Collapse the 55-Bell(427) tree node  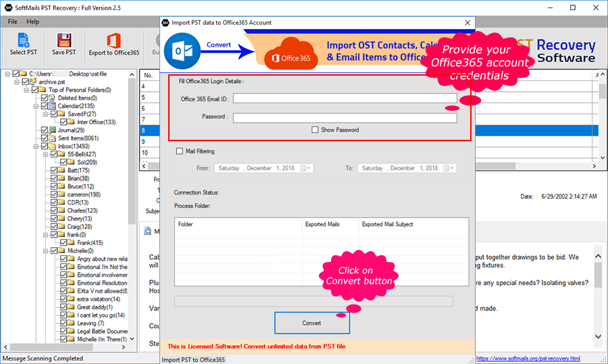(x=45, y=154)
